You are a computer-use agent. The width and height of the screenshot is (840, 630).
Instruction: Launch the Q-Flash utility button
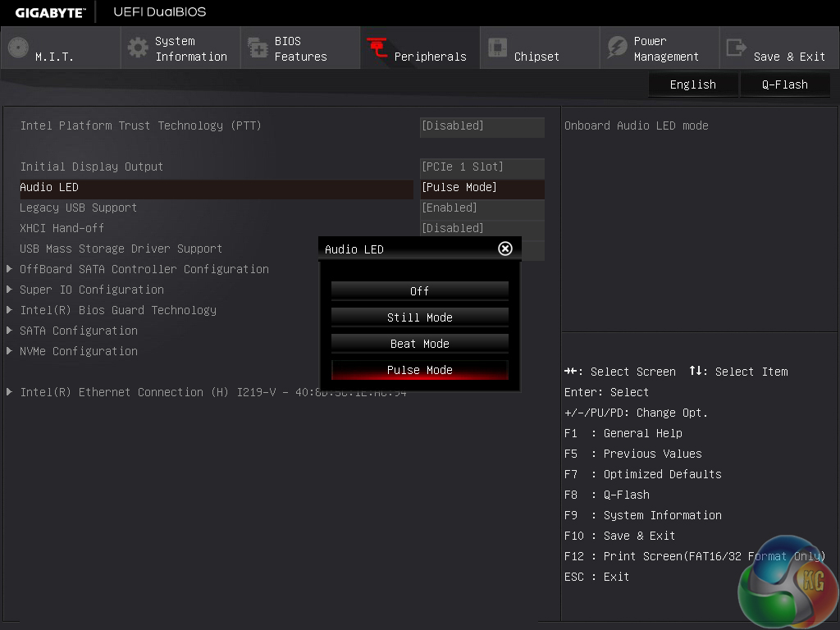point(785,84)
